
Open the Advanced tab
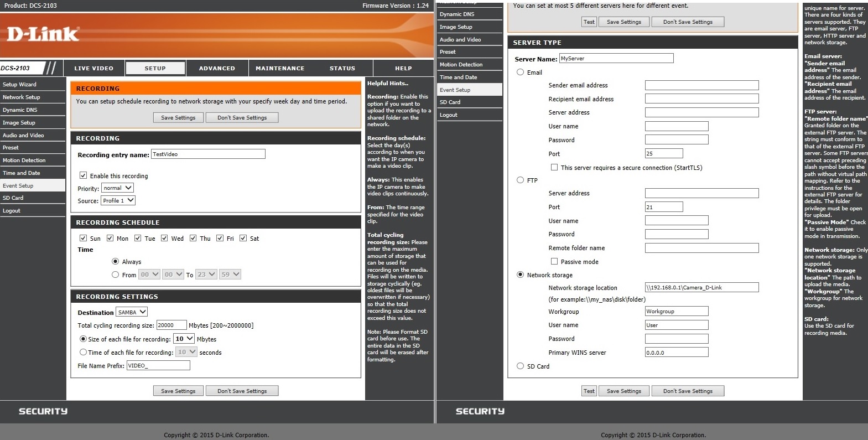click(x=217, y=69)
